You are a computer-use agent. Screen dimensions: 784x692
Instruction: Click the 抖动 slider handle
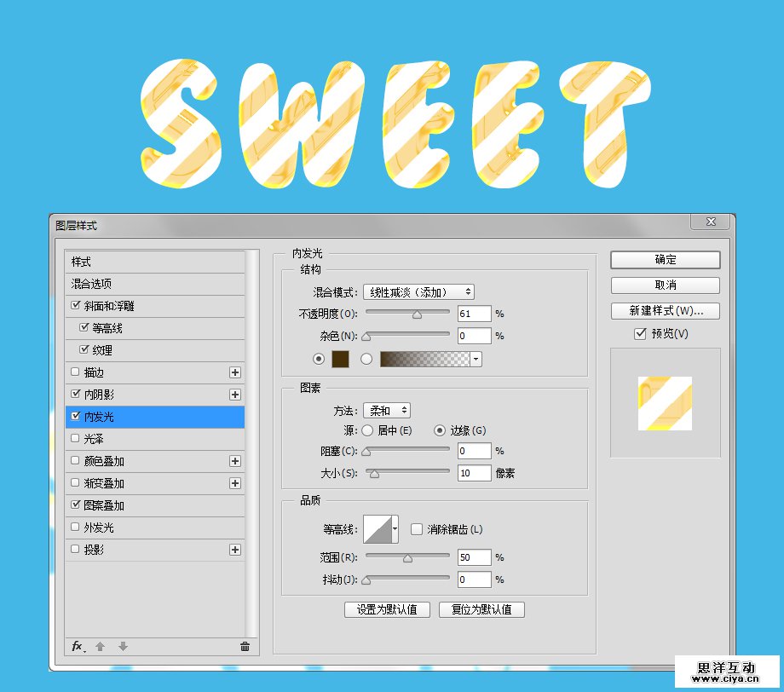coord(366,580)
